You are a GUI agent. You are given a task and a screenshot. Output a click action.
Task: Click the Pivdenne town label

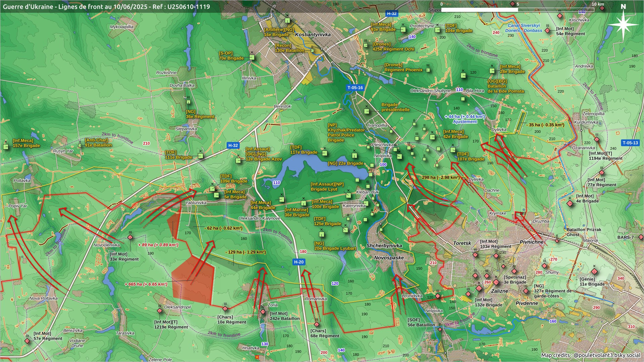coord(527,303)
